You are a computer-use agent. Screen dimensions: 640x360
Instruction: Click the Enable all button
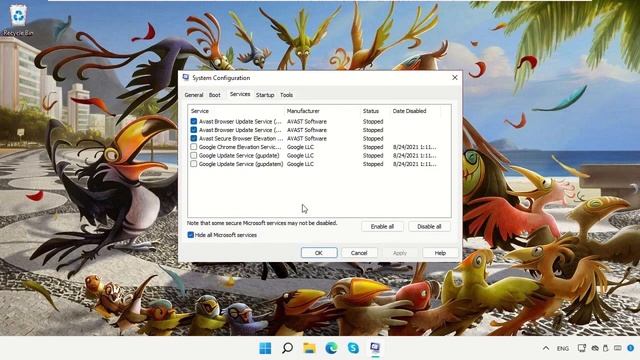(382, 227)
